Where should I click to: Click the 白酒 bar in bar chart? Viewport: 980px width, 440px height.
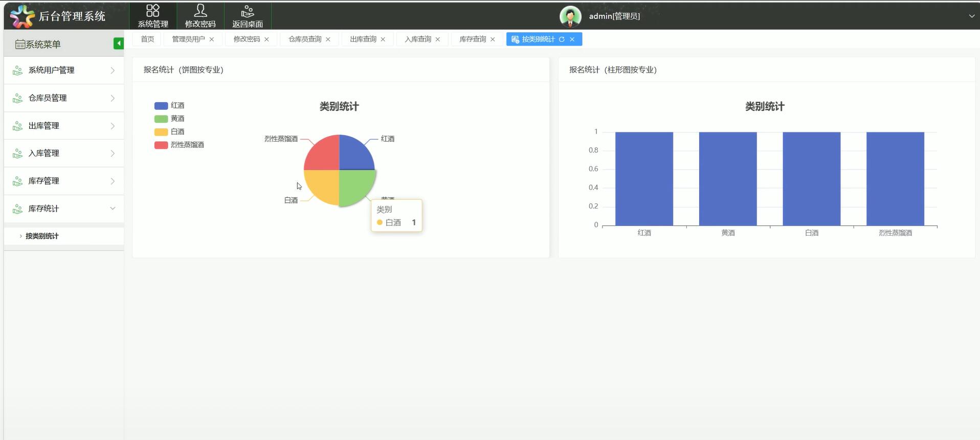click(x=812, y=179)
